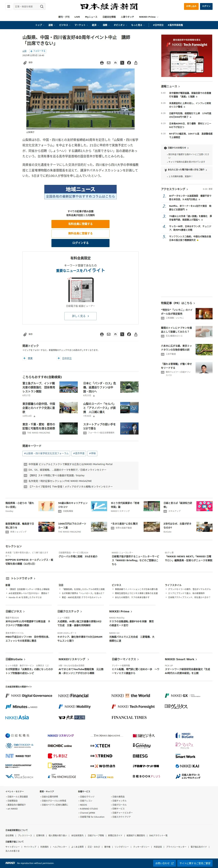
Task: Open the 地域ニュース banner
Action: pos(80,192)
